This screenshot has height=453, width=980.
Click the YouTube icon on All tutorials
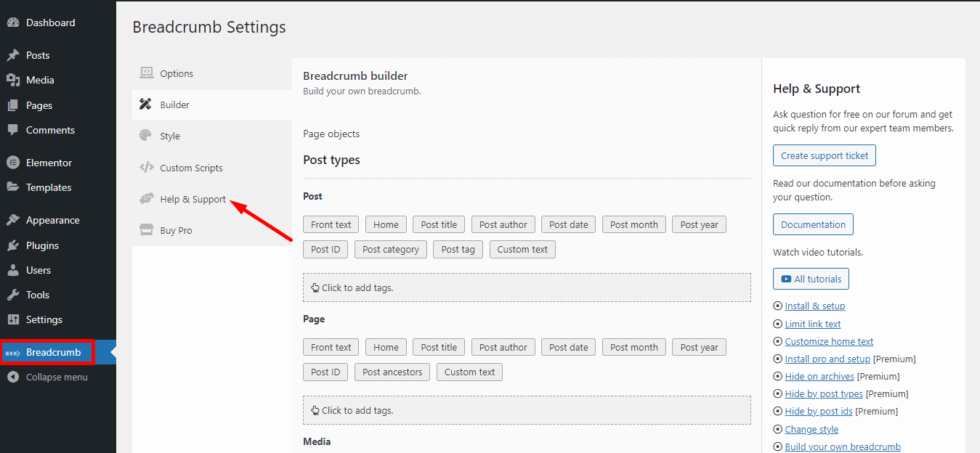click(786, 279)
